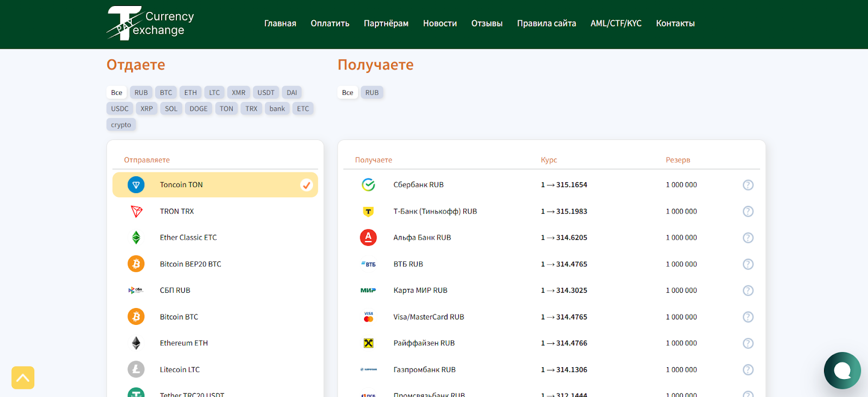
Task: Select Ether Classic ETC to send
Action: [215, 238]
